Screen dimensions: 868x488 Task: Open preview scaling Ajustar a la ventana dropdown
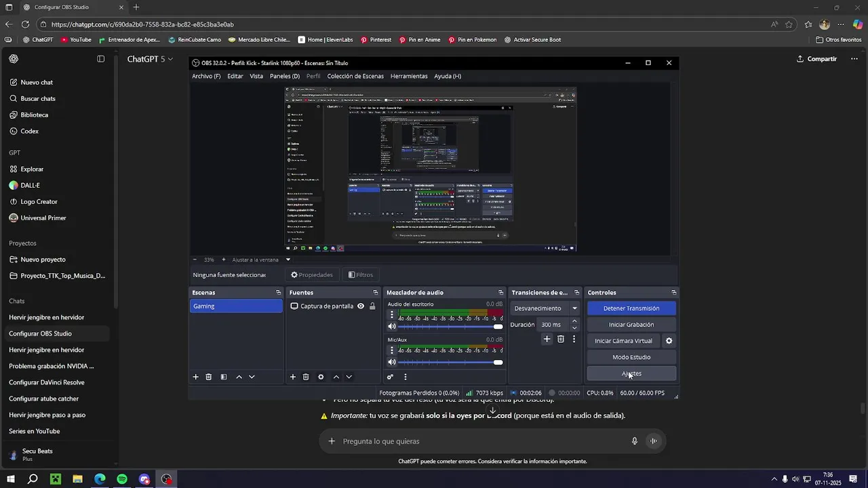click(x=261, y=260)
